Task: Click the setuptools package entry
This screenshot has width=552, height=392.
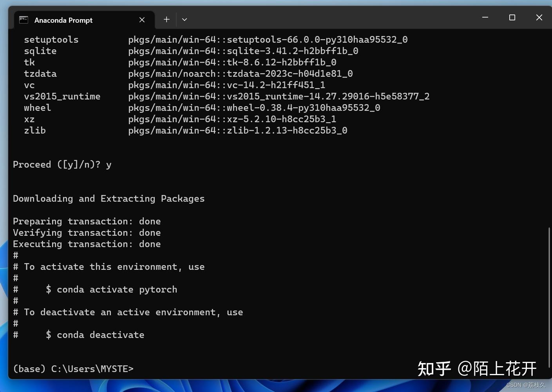Action: [51, 39]
